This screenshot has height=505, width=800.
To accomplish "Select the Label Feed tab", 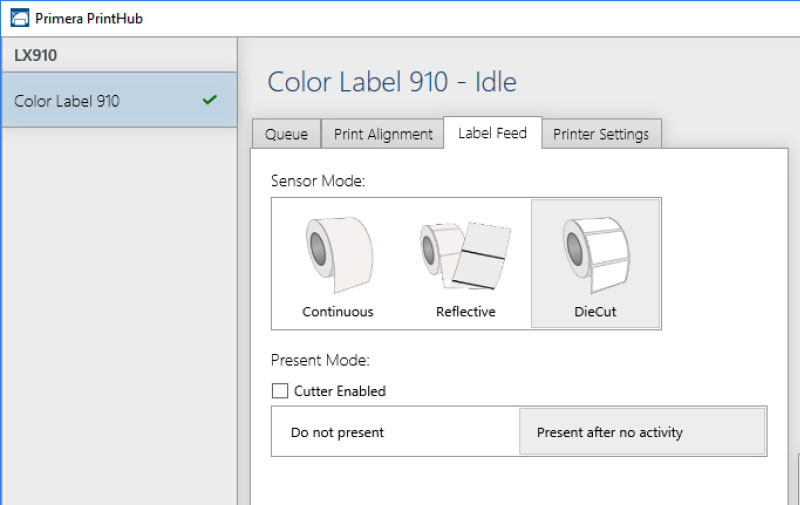I will pos(492,133).
